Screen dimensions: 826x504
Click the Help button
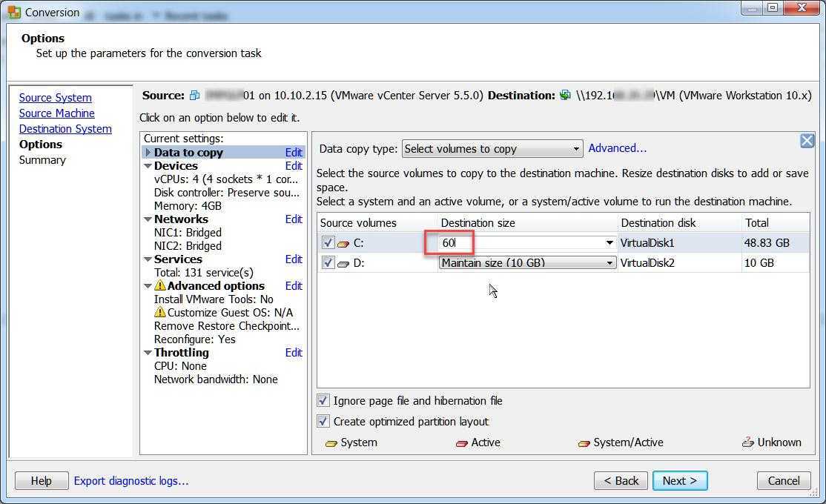click(42, 481)
